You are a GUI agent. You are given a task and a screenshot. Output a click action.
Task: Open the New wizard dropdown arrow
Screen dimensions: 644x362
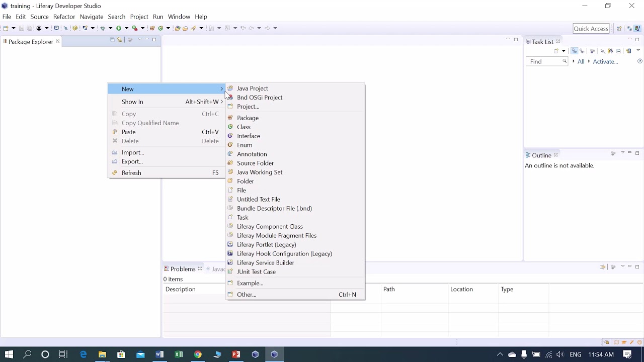[14, 28]
